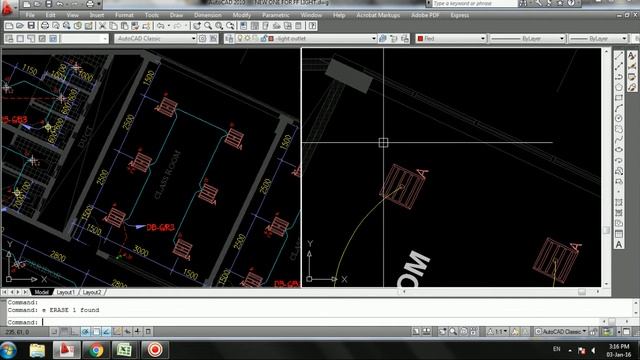This screenshot has height=360, width=640.
Task: Open the Dimension menu
Action: coord(207,15)
